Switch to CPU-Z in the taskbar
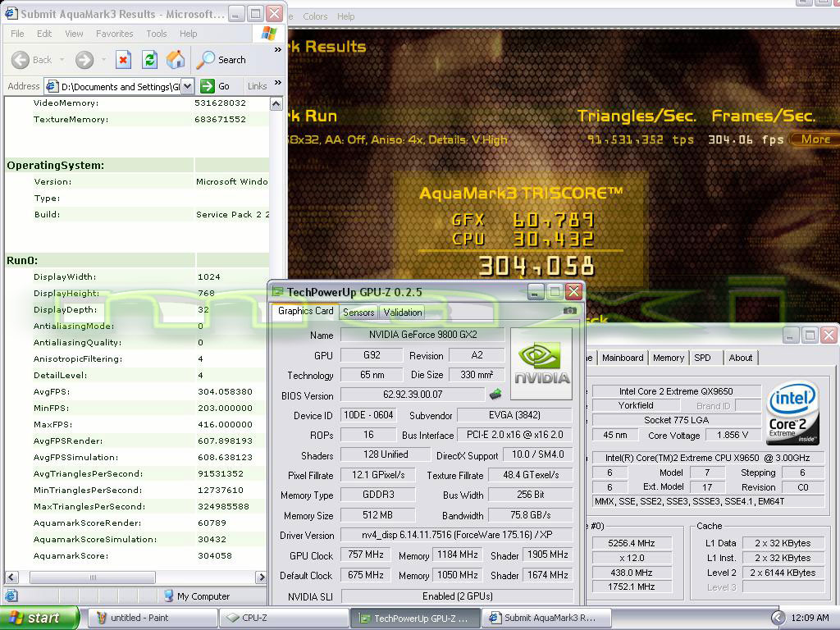 (x=284, y=618)
